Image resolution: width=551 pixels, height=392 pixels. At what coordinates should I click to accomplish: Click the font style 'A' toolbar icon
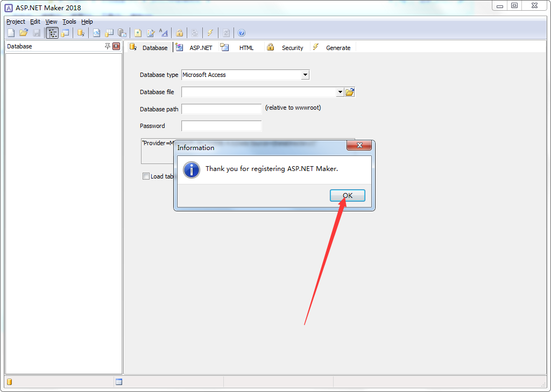pyautogui.click(x=164, y=33)
